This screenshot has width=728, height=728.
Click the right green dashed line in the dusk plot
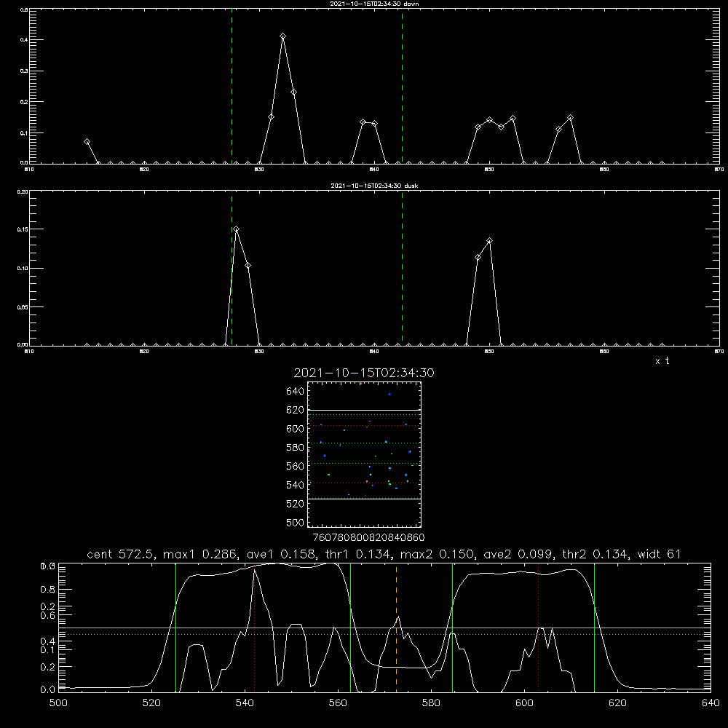click(x=402, y=268)
